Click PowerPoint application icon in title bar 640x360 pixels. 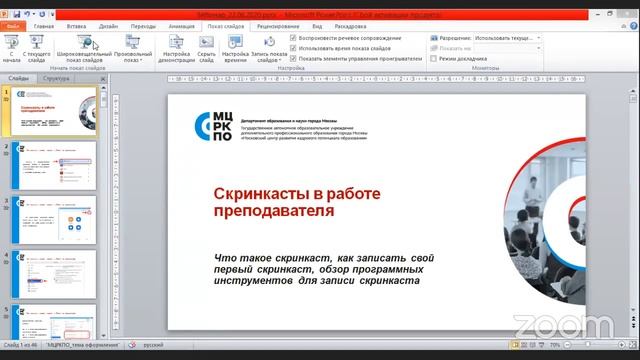pos(4,14)
